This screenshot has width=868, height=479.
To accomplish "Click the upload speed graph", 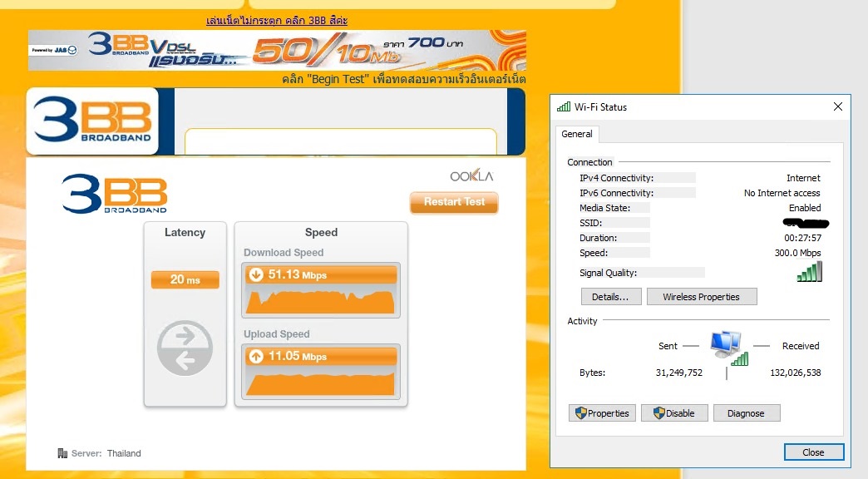I will (x=321, y=383).
